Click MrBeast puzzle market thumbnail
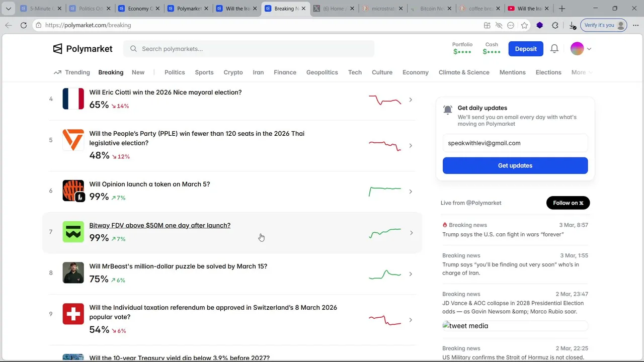Viewport: 644px width, 362px height. tap(73, 273)
